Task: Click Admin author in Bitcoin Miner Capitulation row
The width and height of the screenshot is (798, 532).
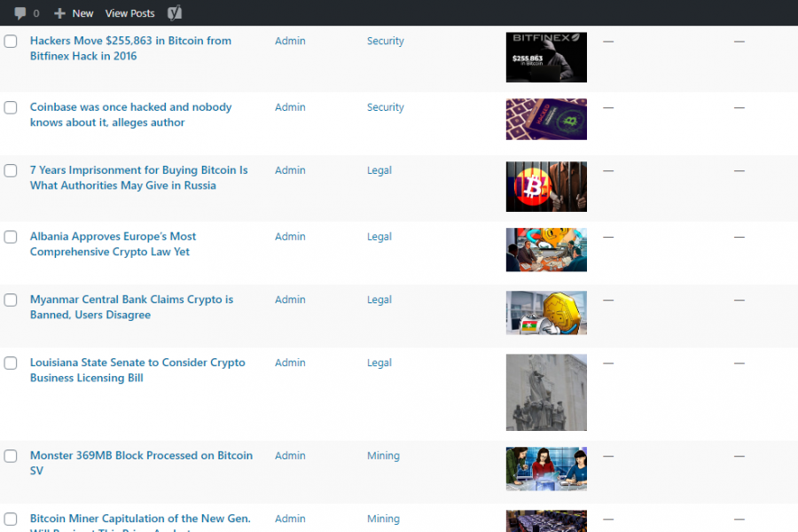Action: pos(290,518)
